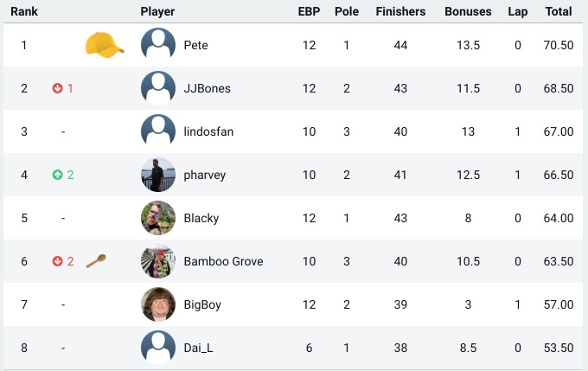588x371 pixels.
Task: Open Dai_L's default profile avatar
Action: 158,348
